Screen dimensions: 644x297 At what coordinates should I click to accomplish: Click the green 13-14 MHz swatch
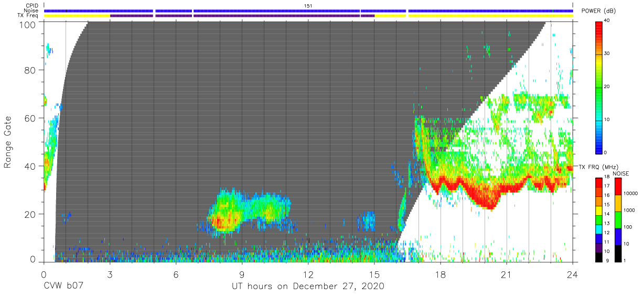(x=599, y=219)
